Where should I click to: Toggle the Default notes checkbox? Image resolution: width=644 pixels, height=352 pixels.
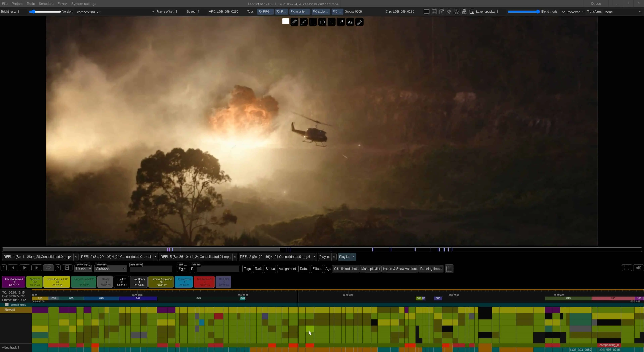(x=7, y=304)
